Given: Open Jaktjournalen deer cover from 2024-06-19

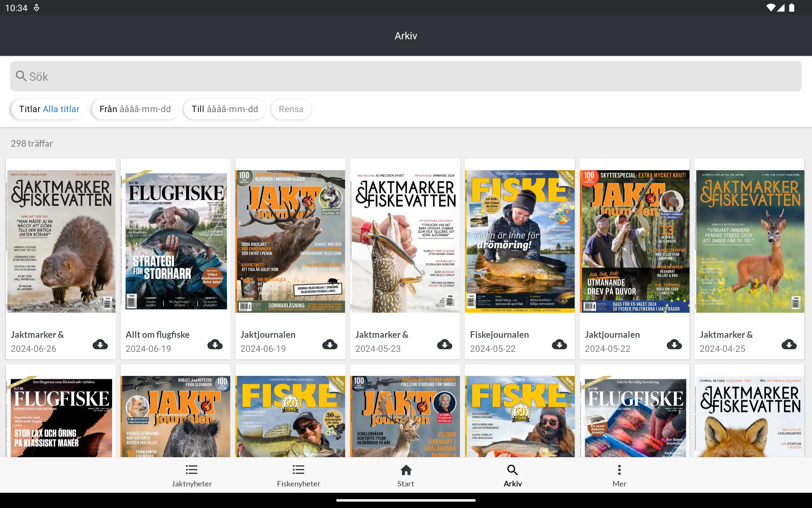Looking at the screenshot, I should coord(290,241).
